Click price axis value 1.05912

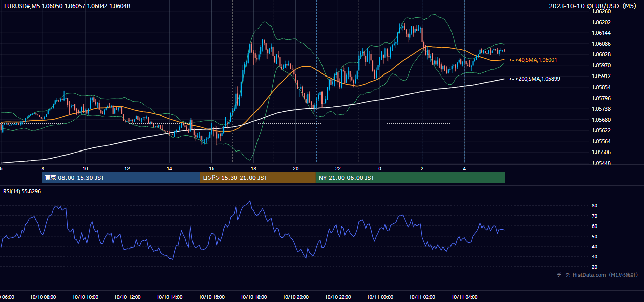pyautogui.click(x=601, y=76)
